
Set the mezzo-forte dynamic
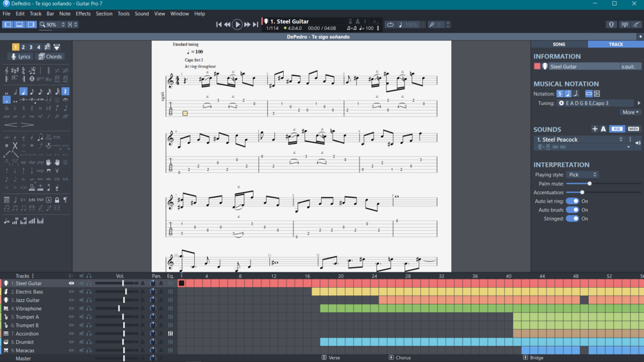coord(40,117)
